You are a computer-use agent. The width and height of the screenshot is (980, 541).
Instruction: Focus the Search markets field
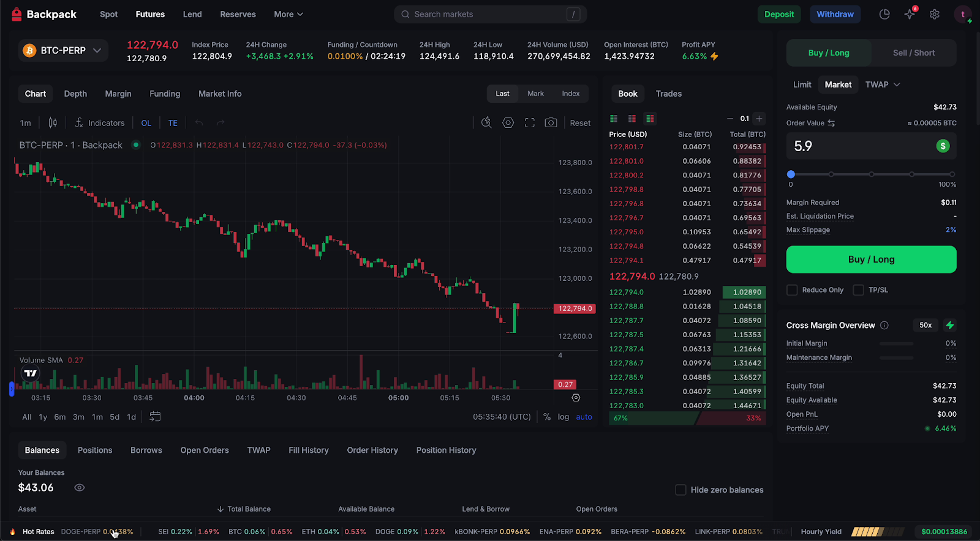click(x=490, y=14)
